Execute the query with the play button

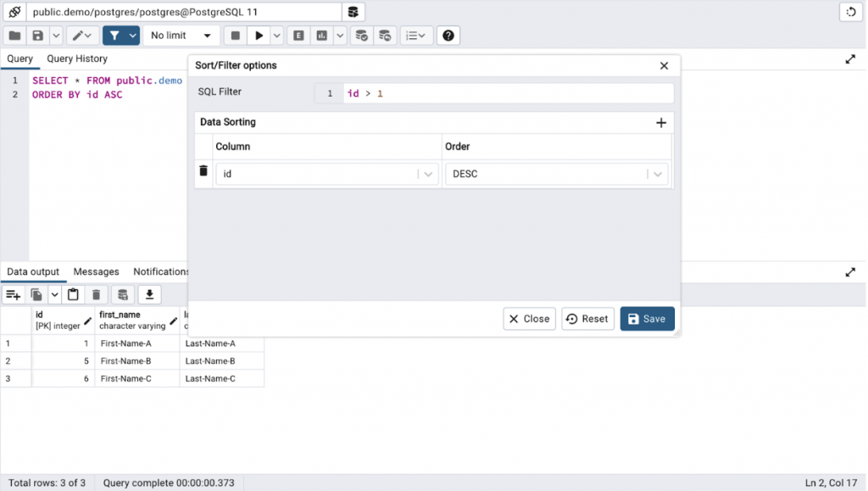[259, 35]
